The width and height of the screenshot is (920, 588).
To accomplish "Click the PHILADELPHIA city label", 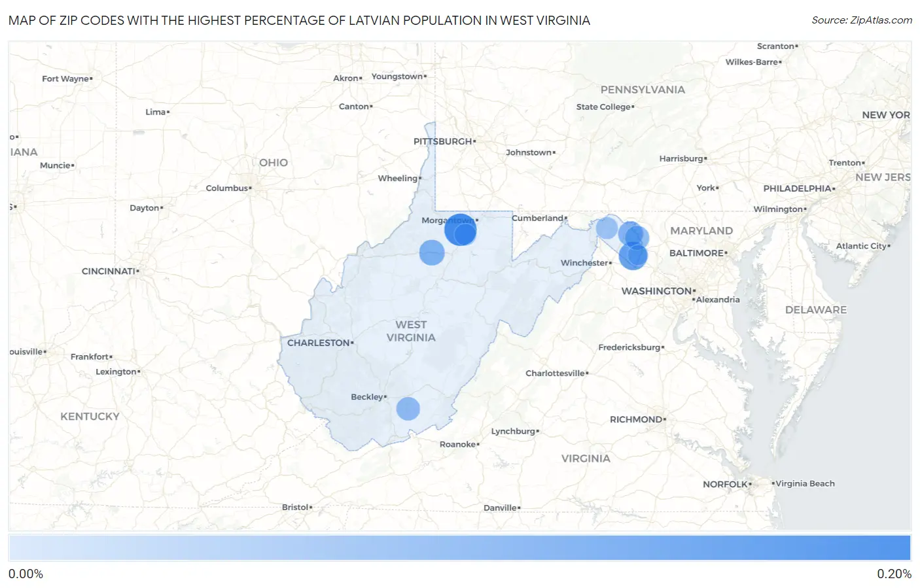I will coord(797,188).
